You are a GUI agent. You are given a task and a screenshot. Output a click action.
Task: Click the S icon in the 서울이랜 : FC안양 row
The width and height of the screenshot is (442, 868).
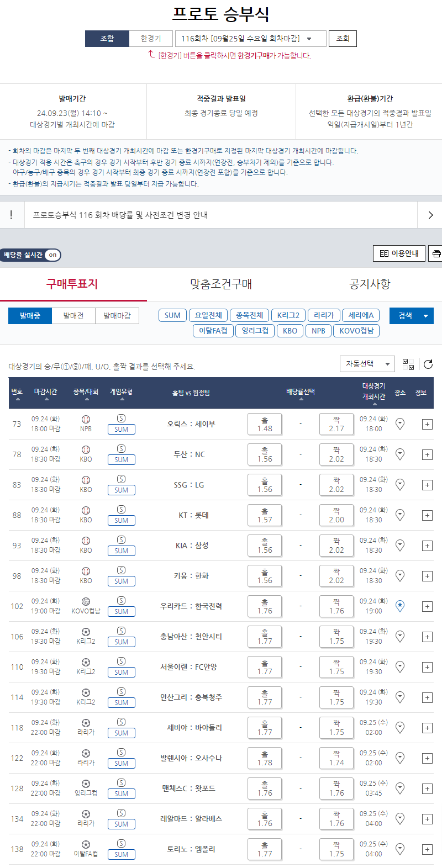(122, 661)
